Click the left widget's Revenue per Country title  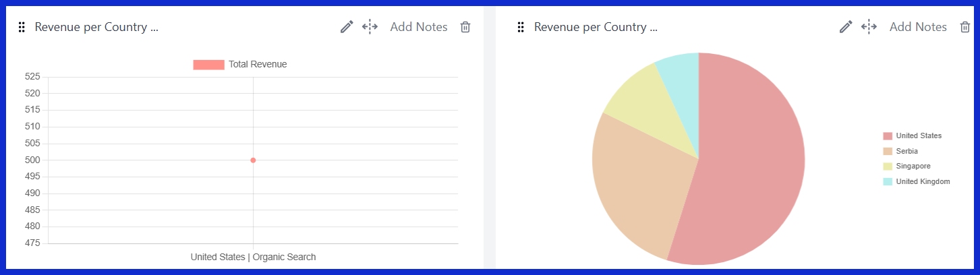pos(96,27)
